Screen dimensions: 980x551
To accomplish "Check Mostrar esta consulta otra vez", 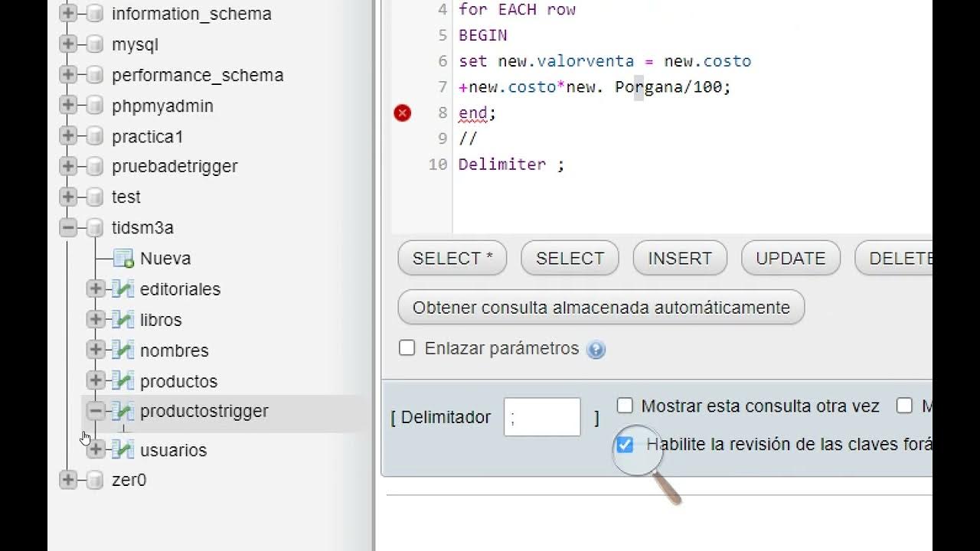I will pyautogui.click(x=626, y=406).
